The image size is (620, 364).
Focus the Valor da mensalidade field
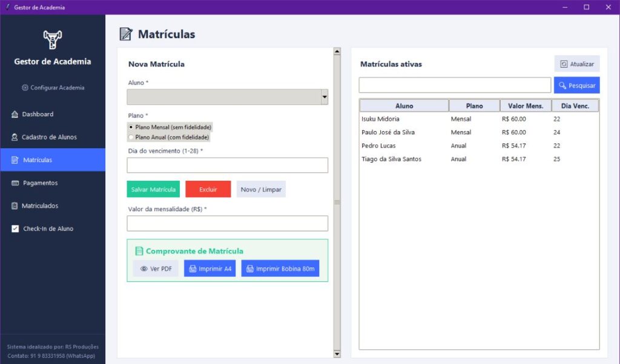pos(228,224)
